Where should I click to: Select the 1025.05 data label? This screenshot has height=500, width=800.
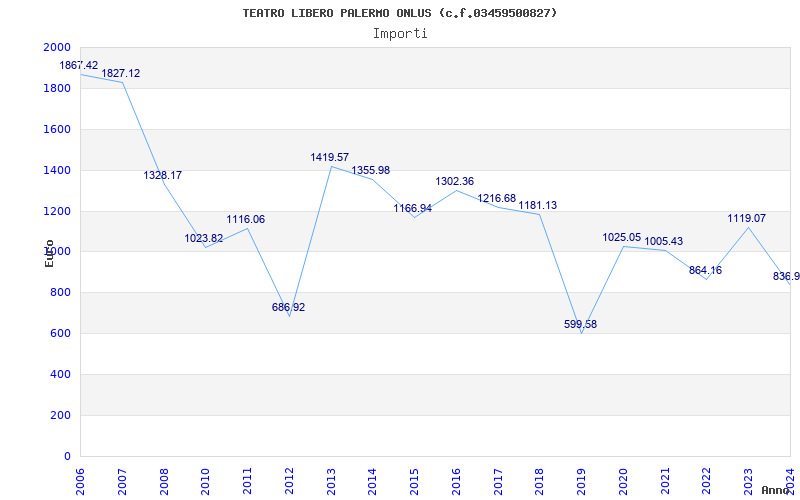coord(621,237)
